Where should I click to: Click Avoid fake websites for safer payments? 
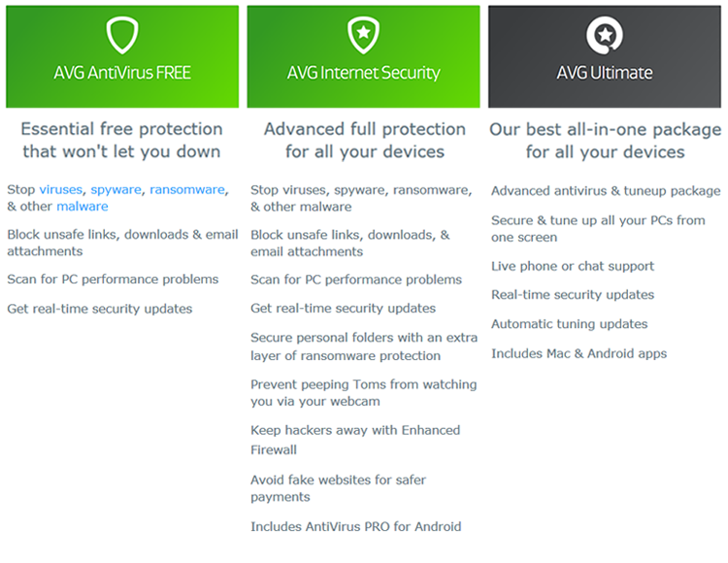tap(338, 488)
